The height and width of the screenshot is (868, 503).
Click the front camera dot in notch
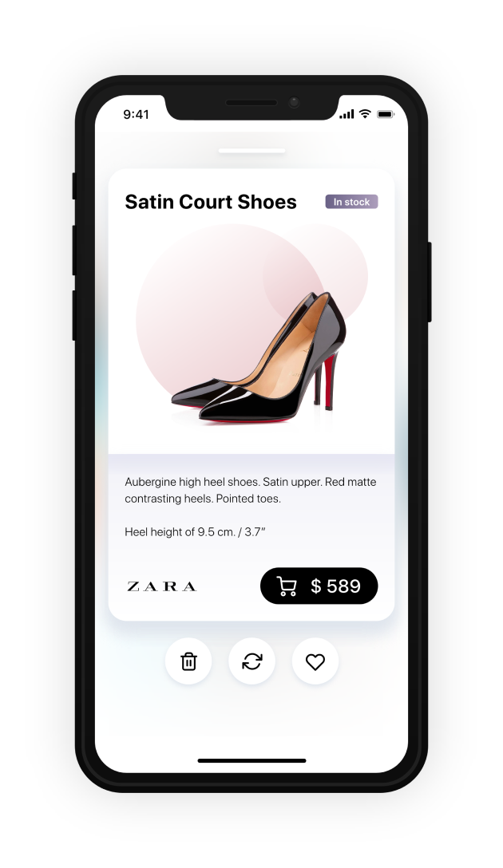(x=294, y=102)
